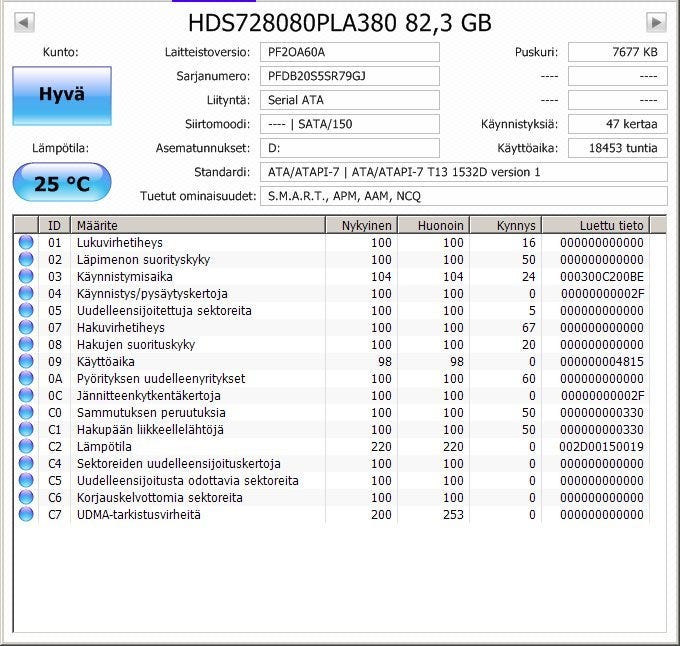Click disk title HDS728080PLA380 82,3 GB
Image resolution: width=680 pixels, height=646 pixels.
pos(340,23)
